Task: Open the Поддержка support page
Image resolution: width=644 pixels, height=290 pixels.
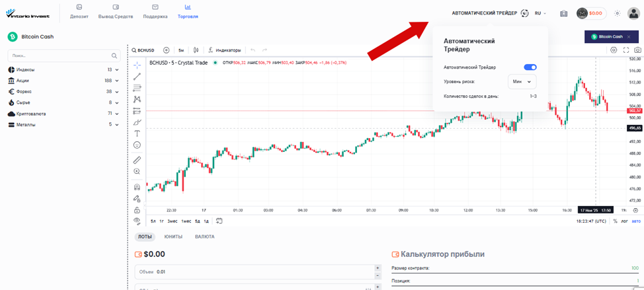Action: click(155, 11)
